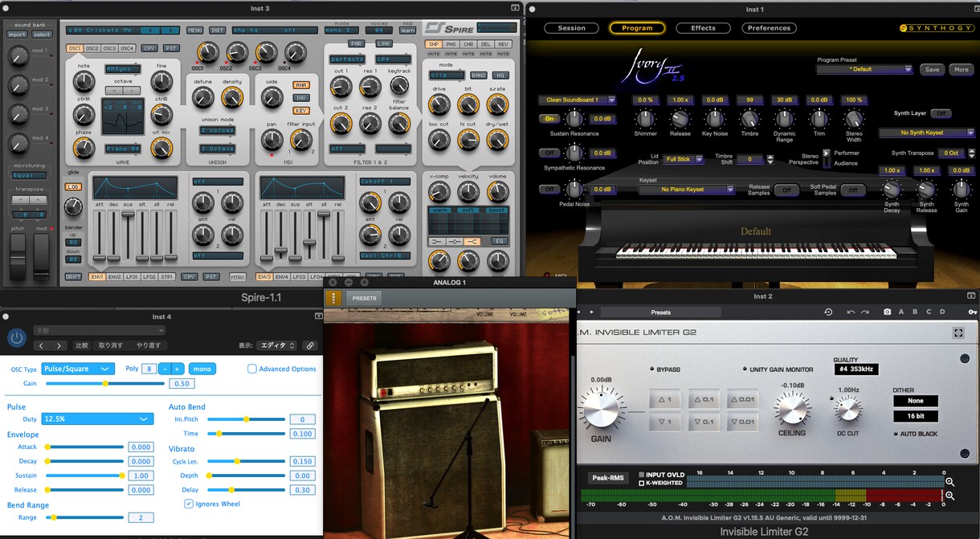This screenshot has height=539, width=980.
Task: Click the snapshot camera icon in Invisible Limiter
Action: 887,312
